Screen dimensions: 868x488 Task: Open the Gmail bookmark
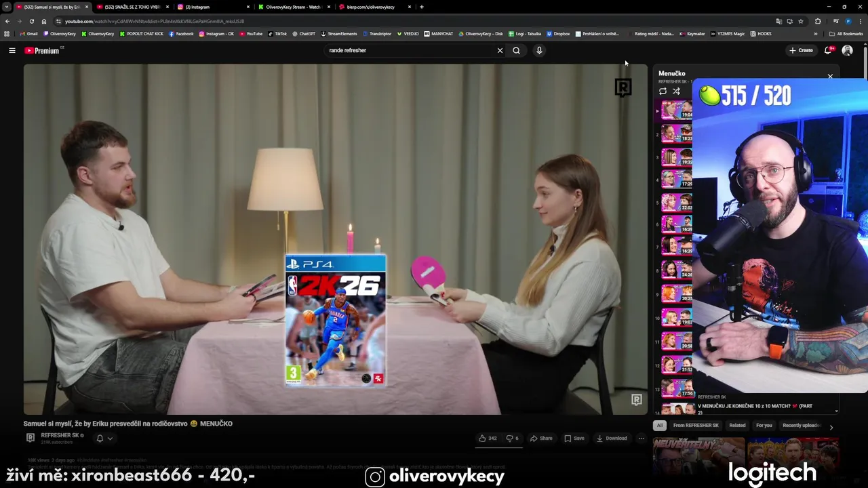coord(28,33)
